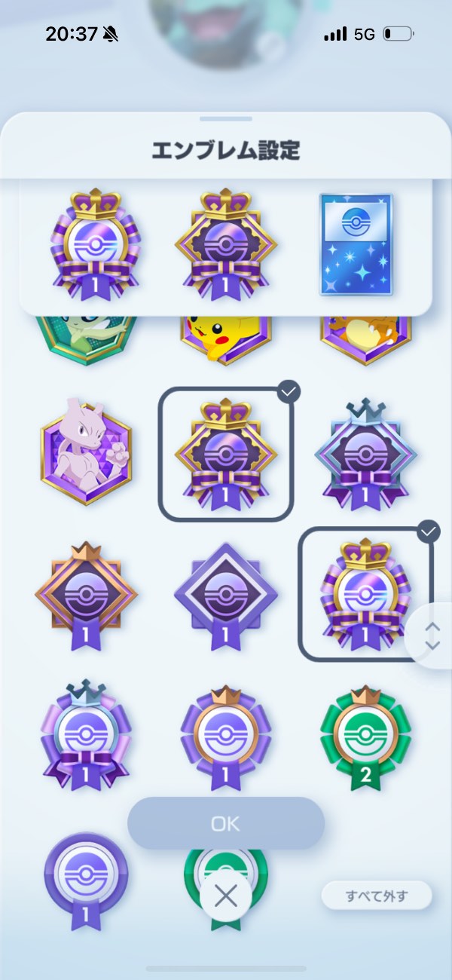Image resolution: width=452 pixels, height=980 pixels.
Task: Select the Pikachu hexagon emblem
Action: (x=226, y=339)
